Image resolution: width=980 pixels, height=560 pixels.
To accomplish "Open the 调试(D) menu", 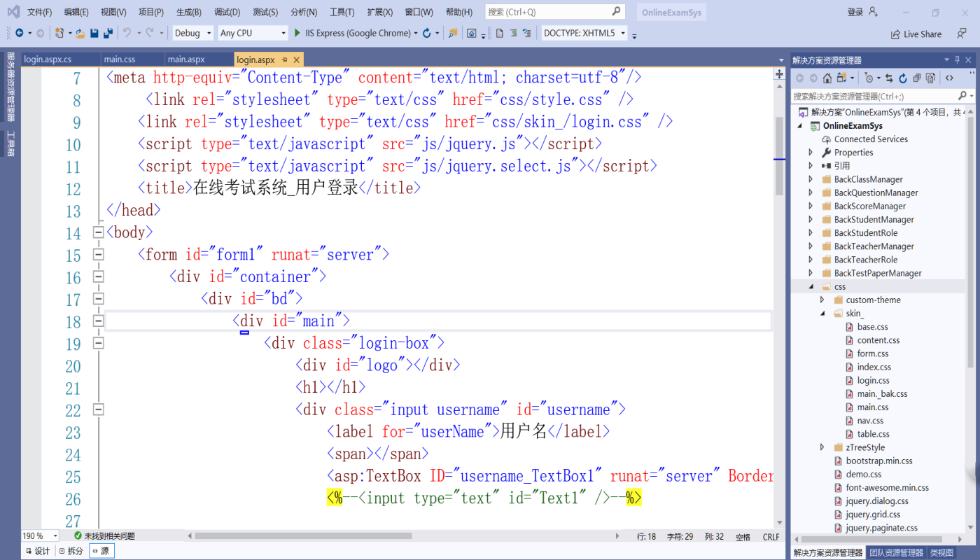I will click(227, 12).
